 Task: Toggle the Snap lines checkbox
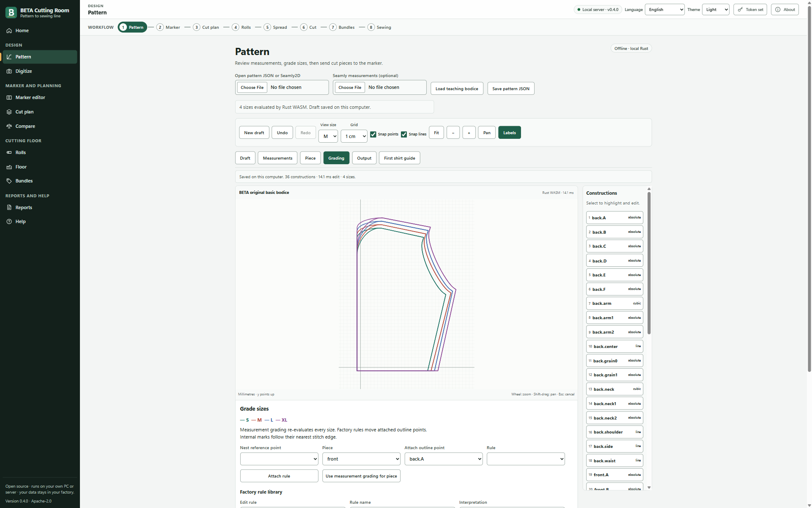[404, 134]
